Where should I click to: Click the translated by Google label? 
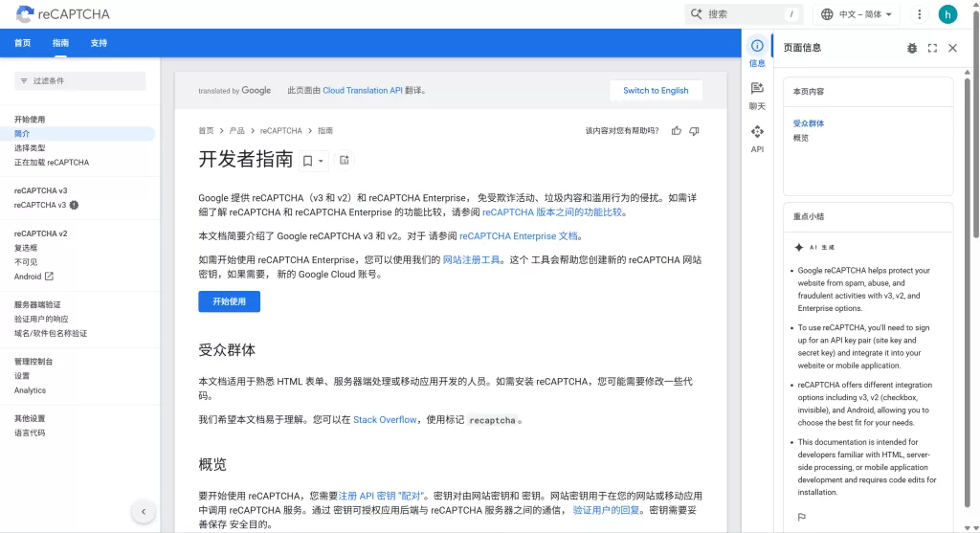click(234, 91)
